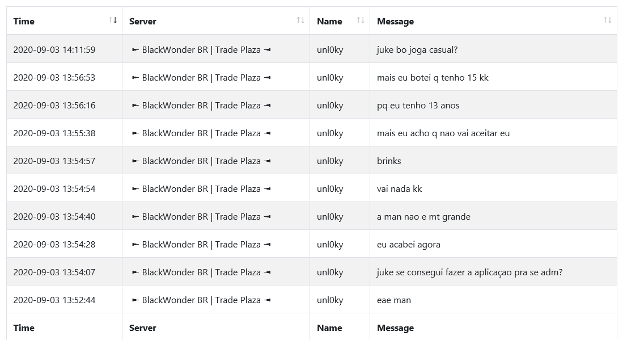Click the Server column header text
644x340 pixels.
click(142, 22)
